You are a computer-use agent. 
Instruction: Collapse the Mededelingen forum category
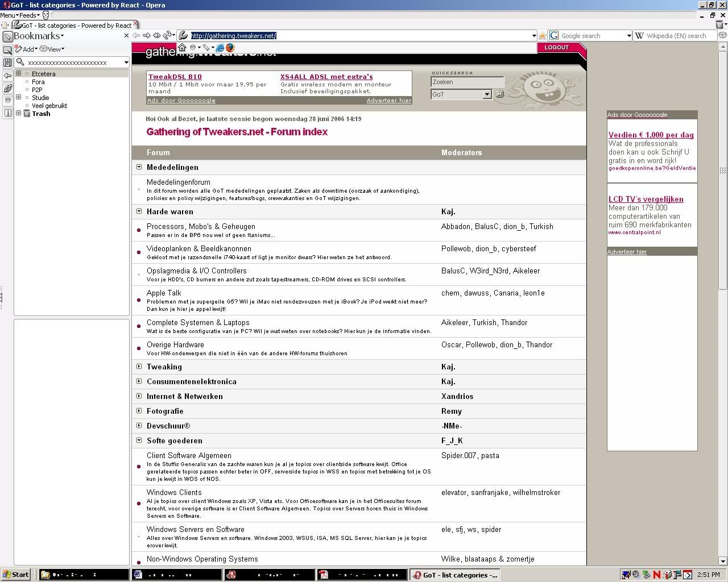(139, 167)
